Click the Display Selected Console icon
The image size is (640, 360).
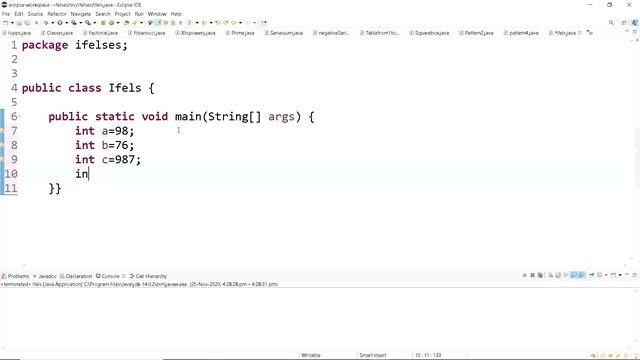pyautogui.click(x=600, y=276)
